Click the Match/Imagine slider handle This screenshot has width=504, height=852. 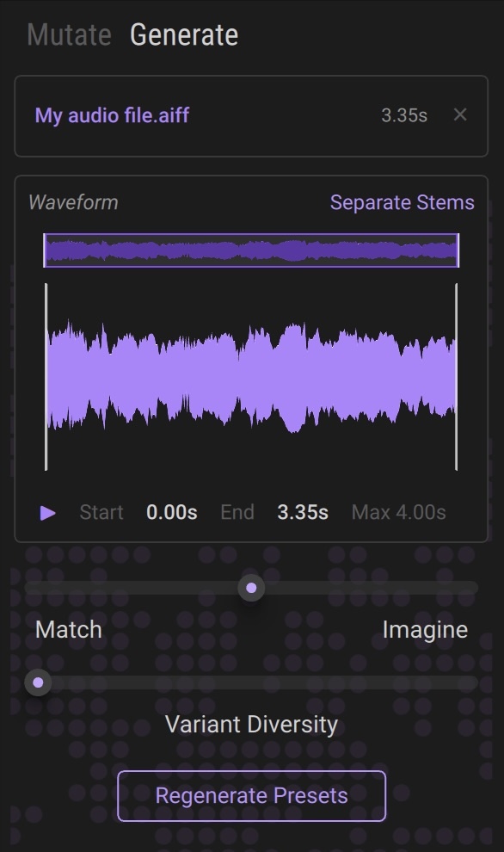point(251,588)
